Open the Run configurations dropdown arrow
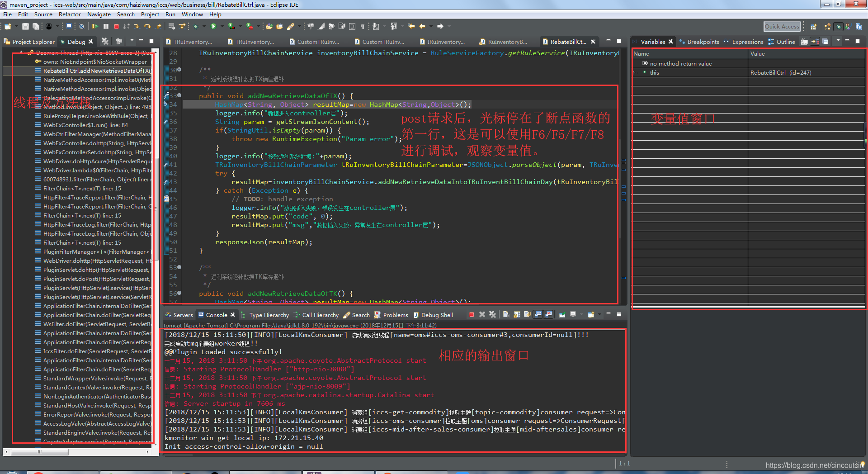This screenshot has height=474, width=868. pos(222,26)
